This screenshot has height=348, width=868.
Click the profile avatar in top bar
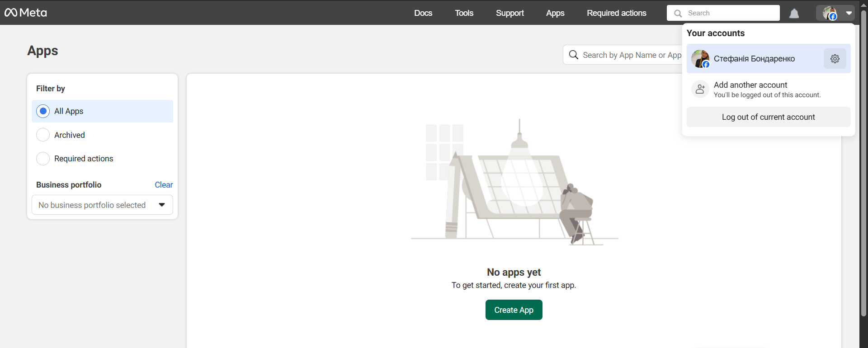click(830, 13)
